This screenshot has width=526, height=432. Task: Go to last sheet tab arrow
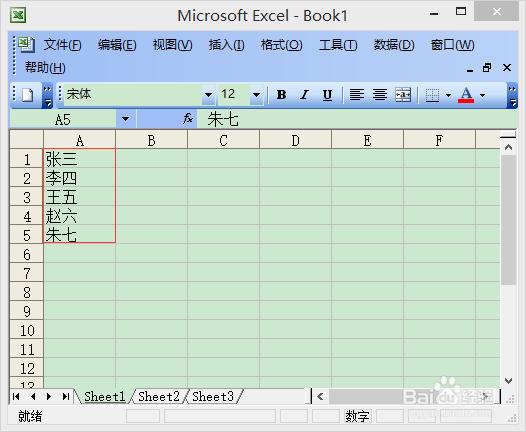(x=66, y=396)
